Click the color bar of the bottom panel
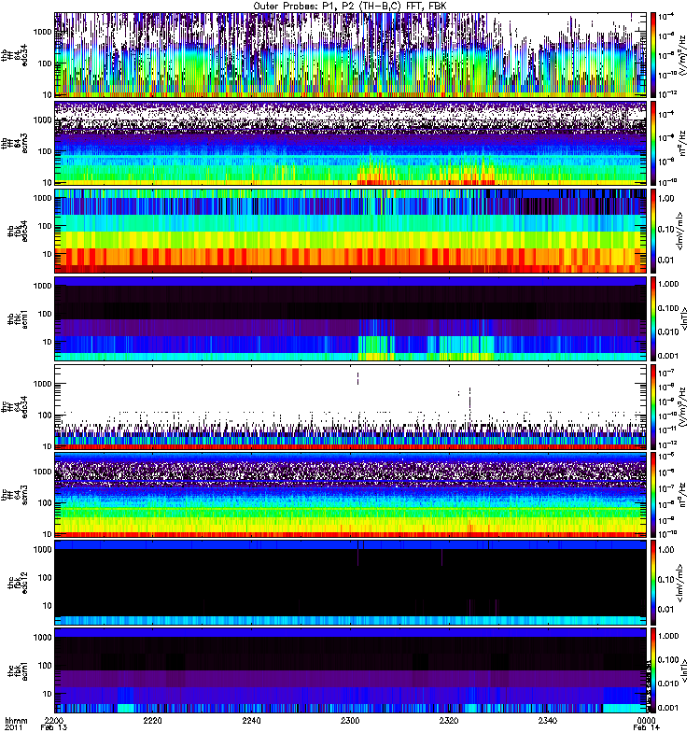The height and width of the screenshot is (747, 700). point(654,669)
